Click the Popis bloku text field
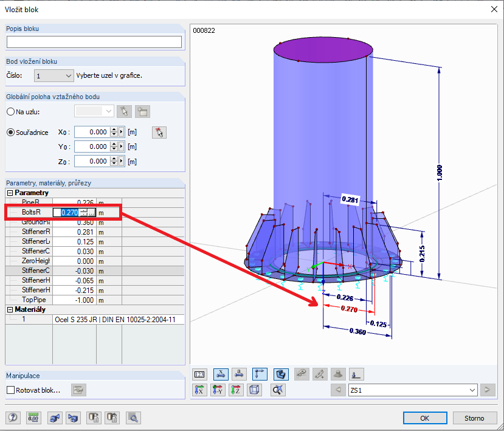 94,42
